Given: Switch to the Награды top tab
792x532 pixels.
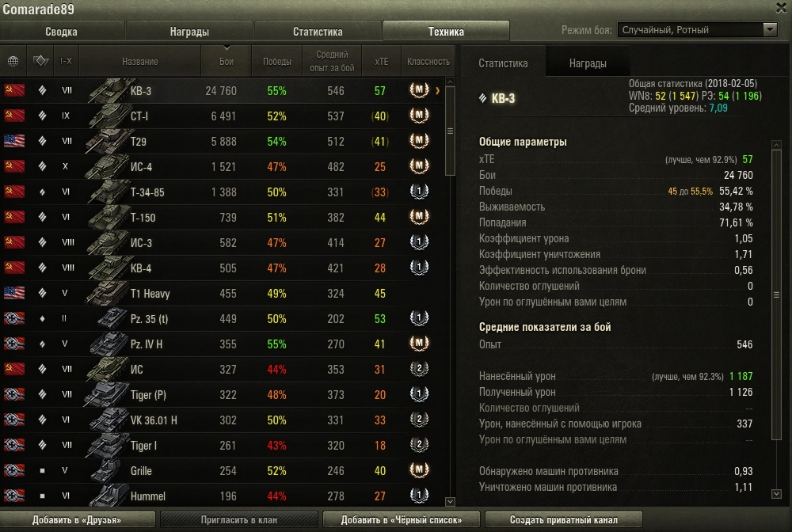Looking at the screenshot, I should coord(189,32).
